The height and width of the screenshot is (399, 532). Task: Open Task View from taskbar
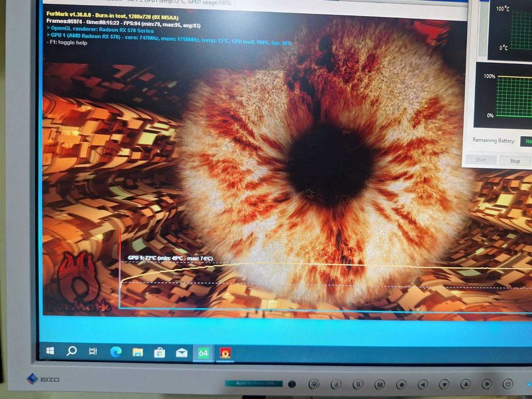[x=93, y=351]
